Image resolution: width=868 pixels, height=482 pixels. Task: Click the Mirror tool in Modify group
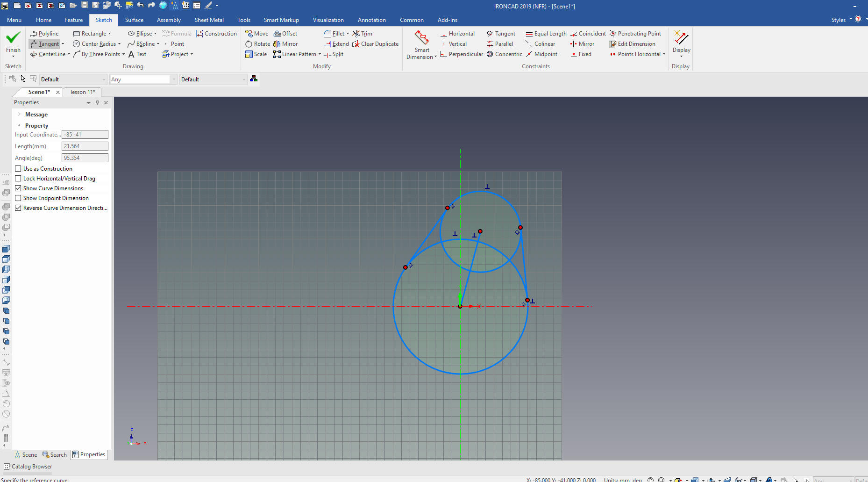point(285,44)
